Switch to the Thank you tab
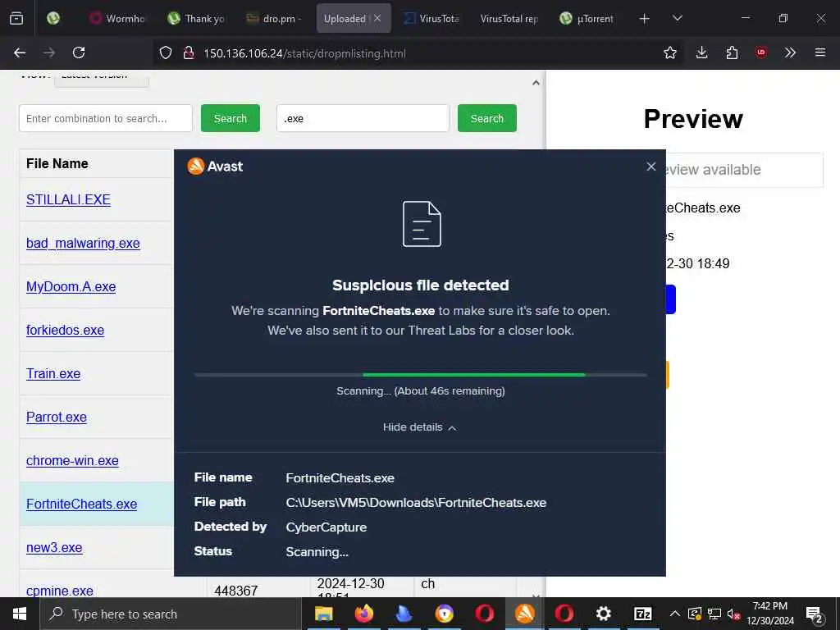 click(x=197, y=18)
